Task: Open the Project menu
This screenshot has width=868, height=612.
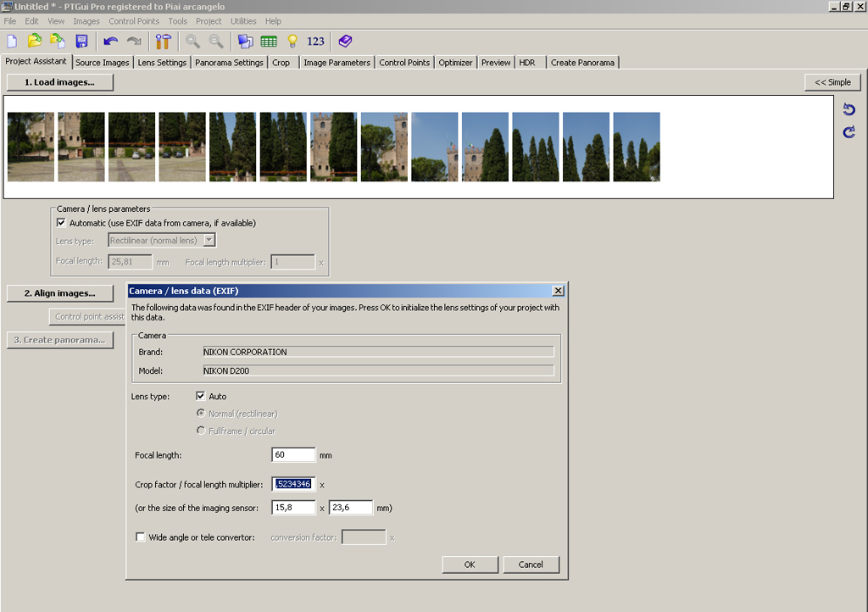Action: coord(209,21)
